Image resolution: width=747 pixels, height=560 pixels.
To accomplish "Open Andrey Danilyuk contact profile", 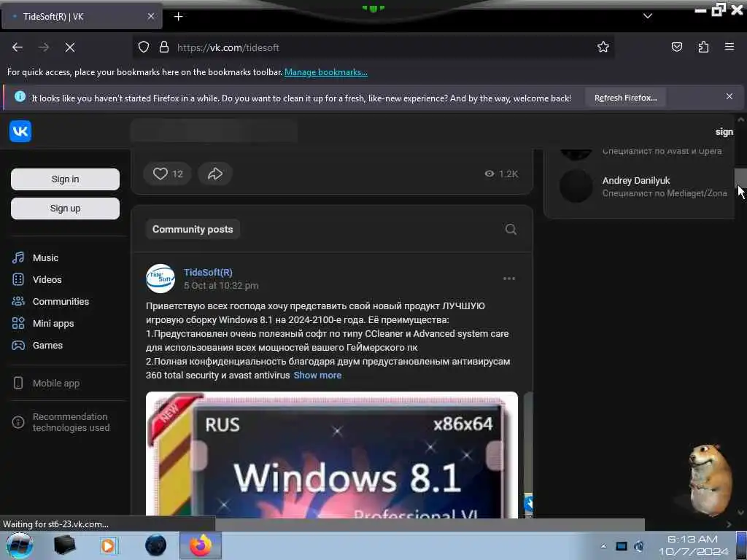I will 636,181.
